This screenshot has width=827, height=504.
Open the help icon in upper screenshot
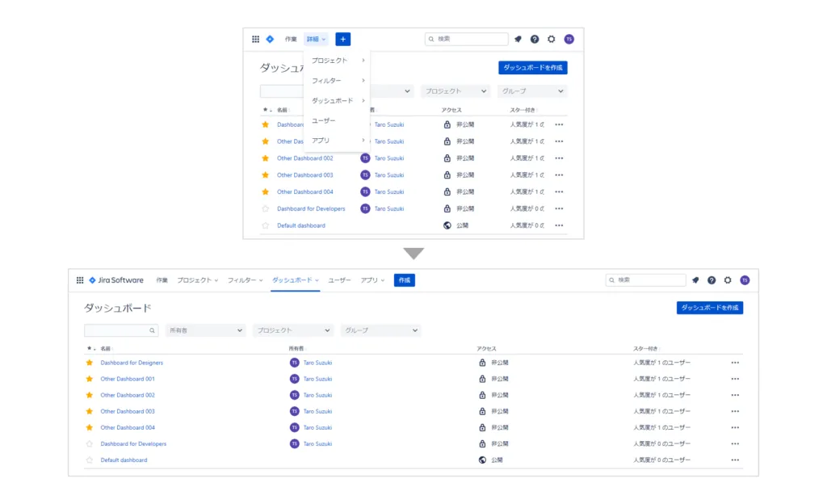[535, 39]
